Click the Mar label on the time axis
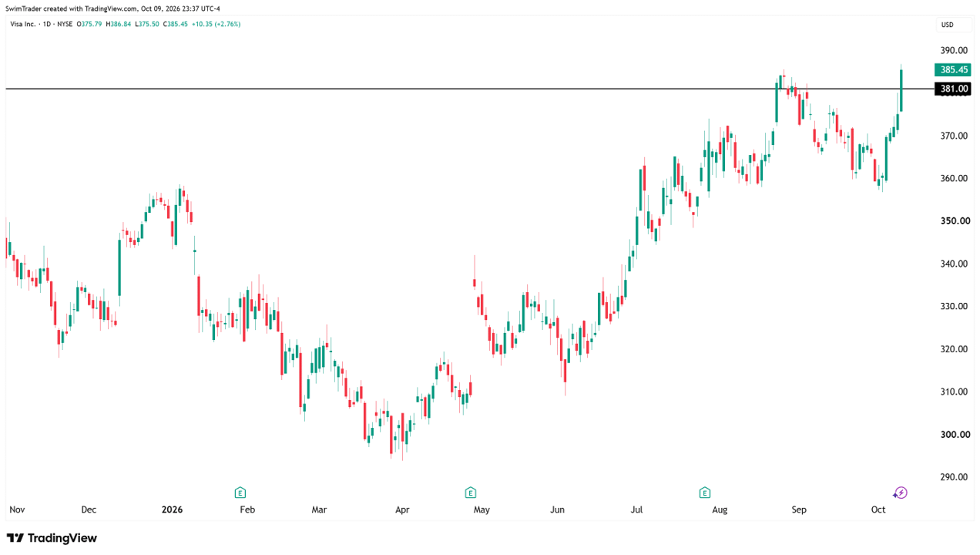 319,510
